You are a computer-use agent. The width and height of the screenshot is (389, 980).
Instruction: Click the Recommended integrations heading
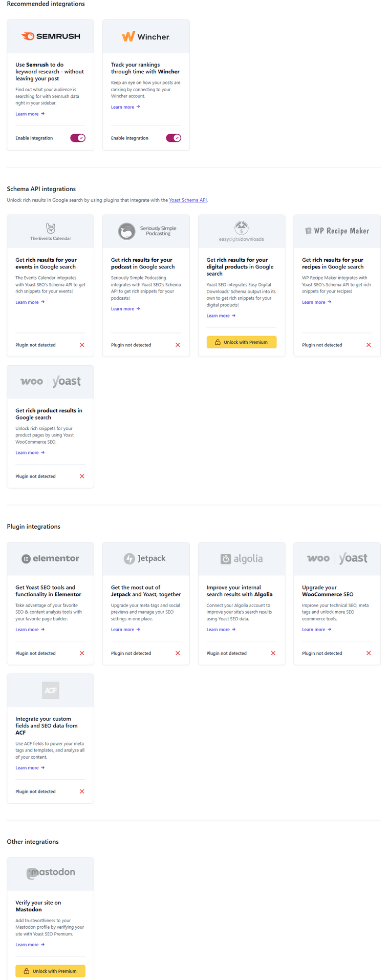(x=46, y=4)
